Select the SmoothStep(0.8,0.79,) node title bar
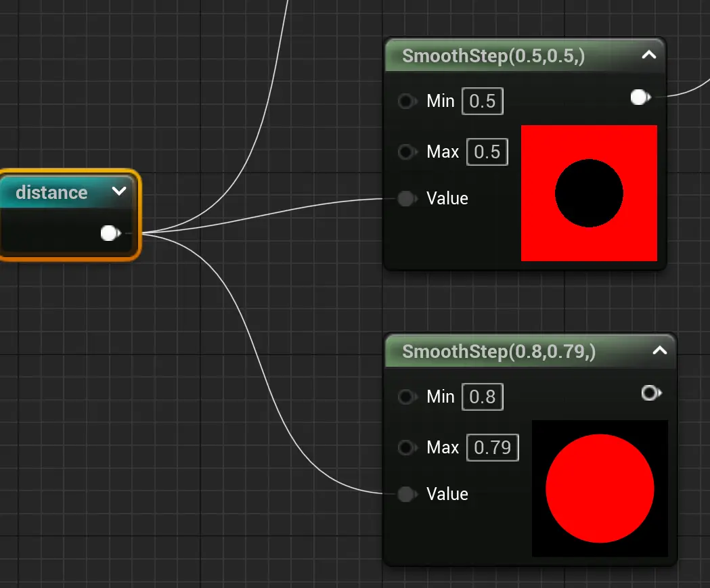 (499, 351)
